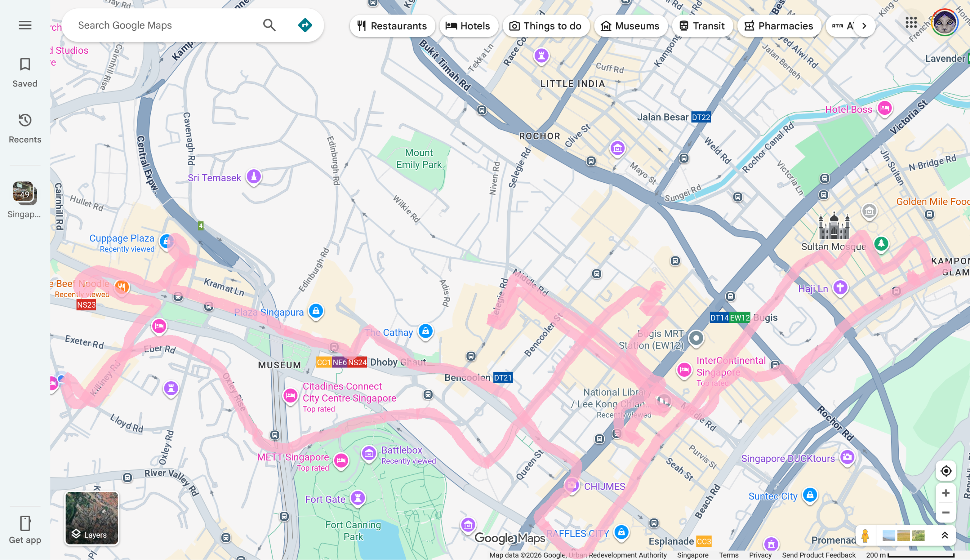Show your location with target icon
The image size is (970, 560).
pyautogui.click(x=946, y=471)
